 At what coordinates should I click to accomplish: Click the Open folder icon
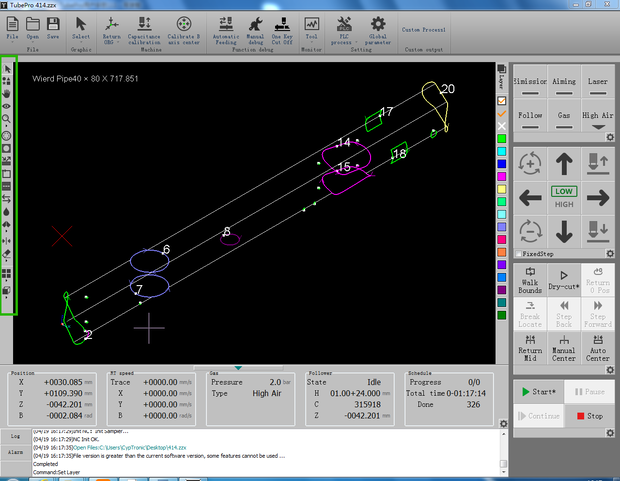tap(33, 28)
